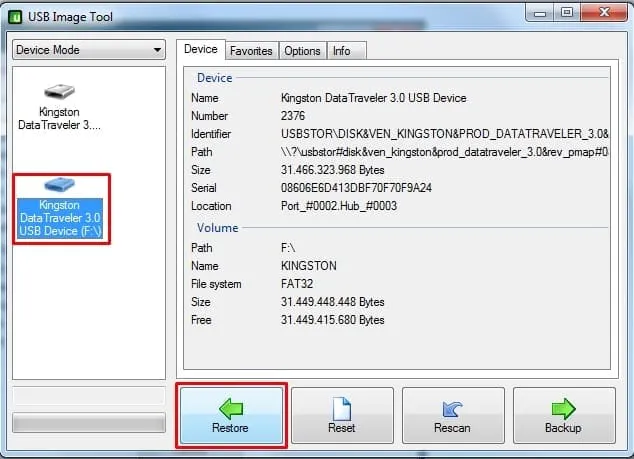Open the Options tab

click(x=302, y=51)
